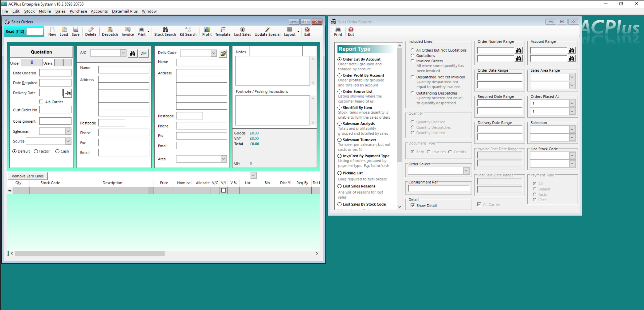Select the Cash radio in Sales Orders
644x310 pixels.
click(57, 151)
